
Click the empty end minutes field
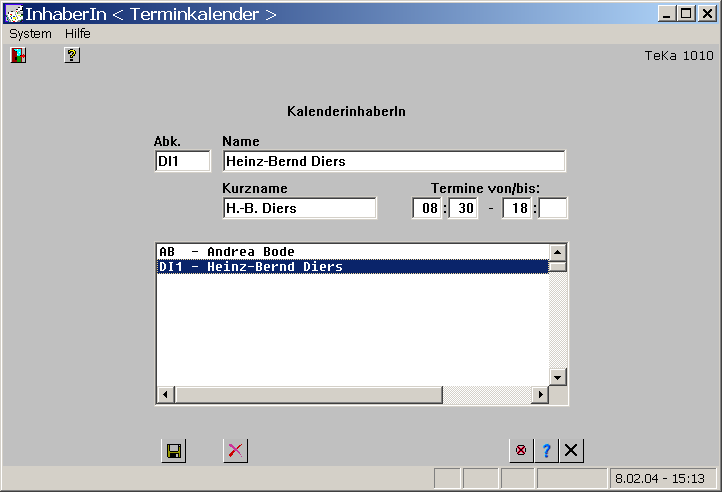coord(553,208)
